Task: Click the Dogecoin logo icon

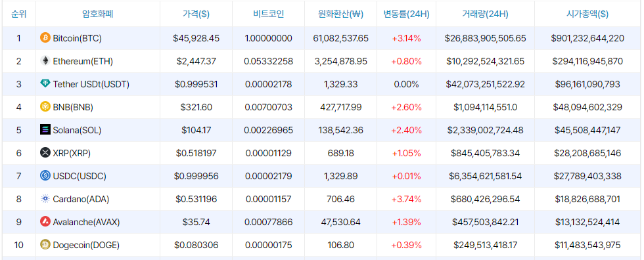Action: (45, 245)
